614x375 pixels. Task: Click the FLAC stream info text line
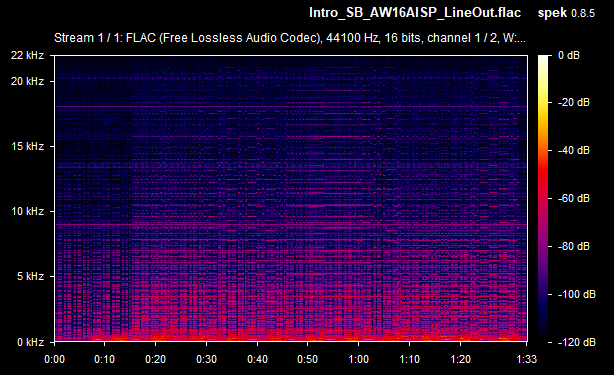(290, 38)
